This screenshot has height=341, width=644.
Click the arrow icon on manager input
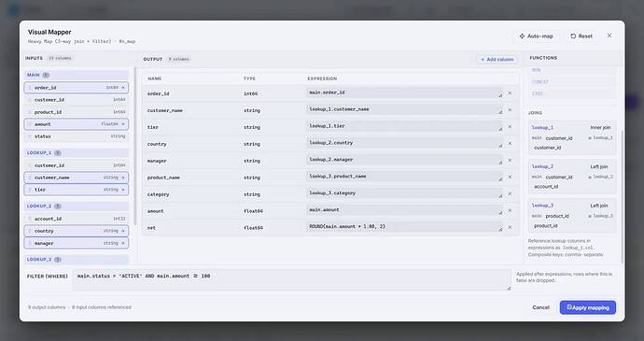(x=123, y=244)
